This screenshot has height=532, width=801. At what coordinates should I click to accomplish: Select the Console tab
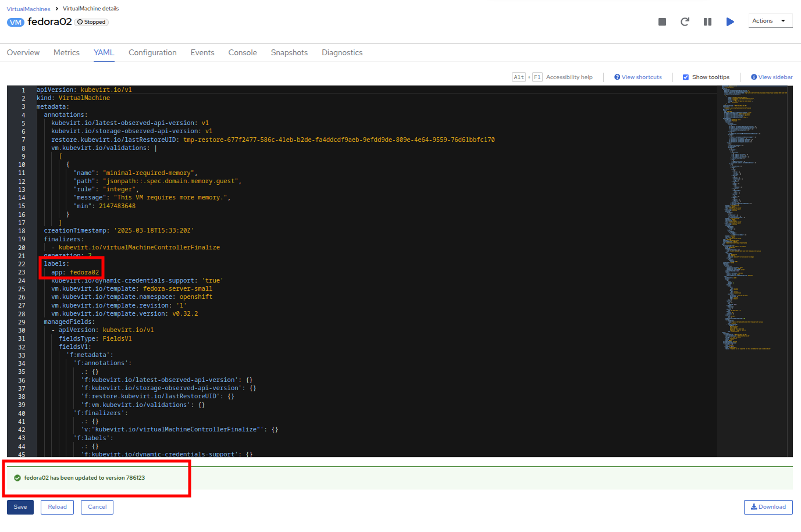coord(243,52)
